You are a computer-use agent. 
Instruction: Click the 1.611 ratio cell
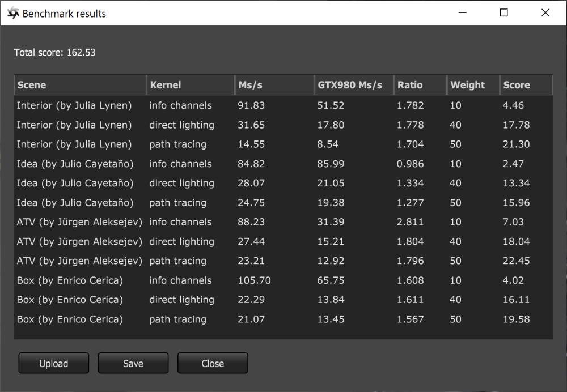click(x=410, y=300)
